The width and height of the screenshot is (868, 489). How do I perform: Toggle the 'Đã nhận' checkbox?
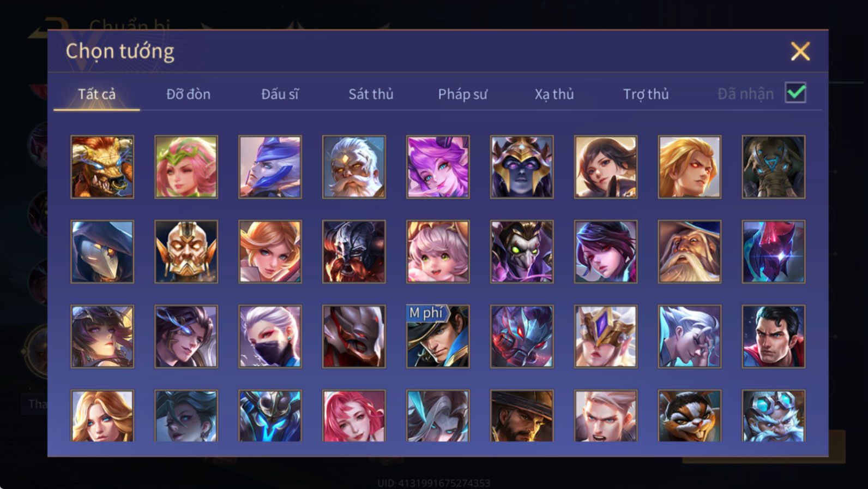[x=795, y=93]
